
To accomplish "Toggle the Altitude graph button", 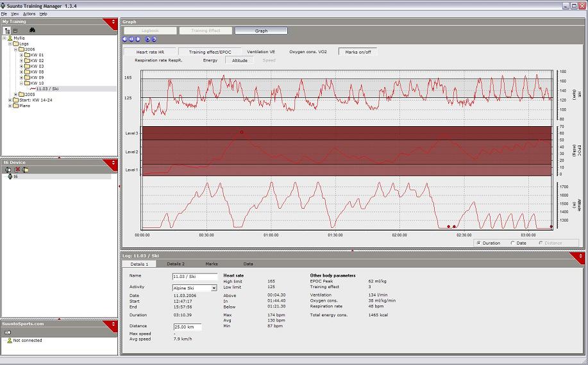I will click(x=239, y=60).
